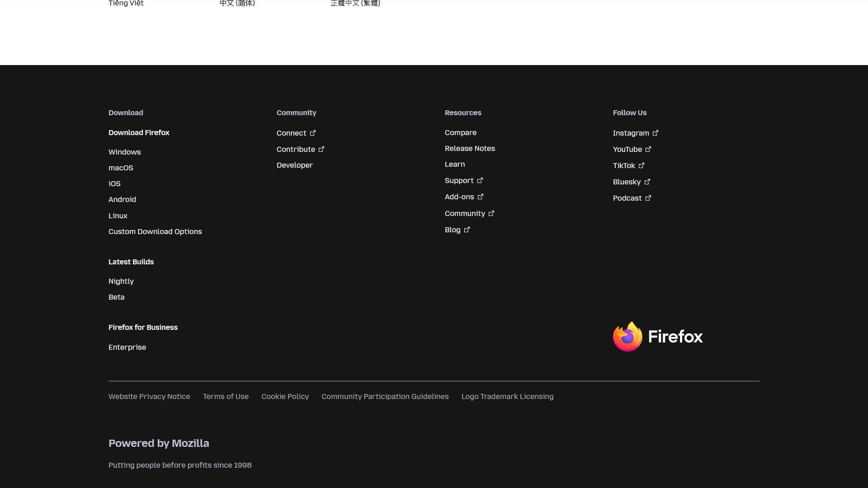This screenshot has height=488, width=868.
Task: View the Release Notes
Action: point(470,148)
